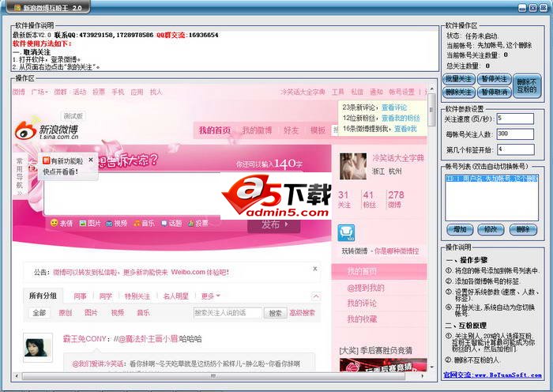
Task: Click 删除 under the account list
Action: point(523,229)
